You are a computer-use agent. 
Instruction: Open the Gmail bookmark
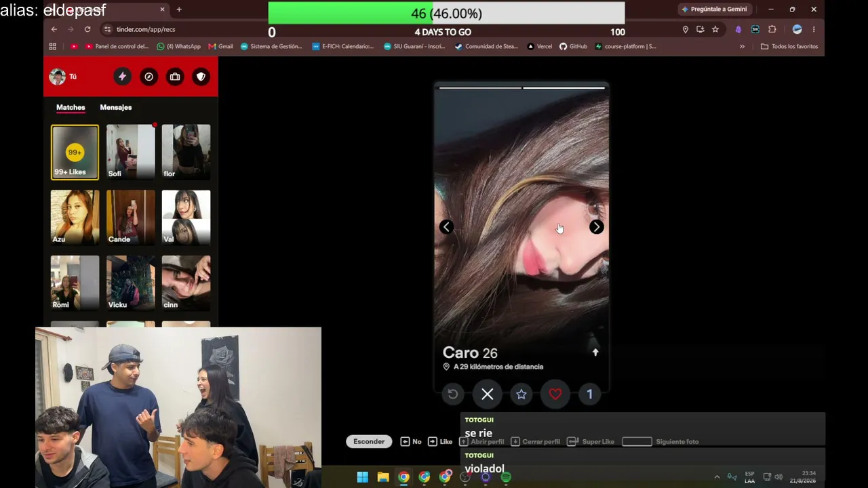point(220,46)
